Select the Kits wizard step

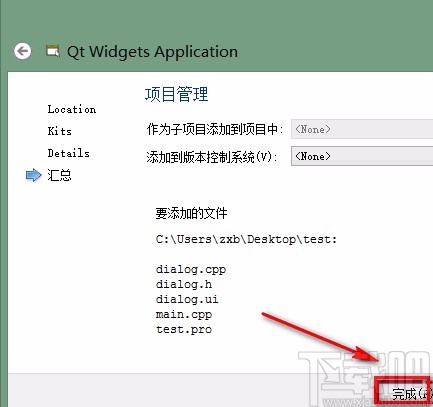(x=59, y=131)
